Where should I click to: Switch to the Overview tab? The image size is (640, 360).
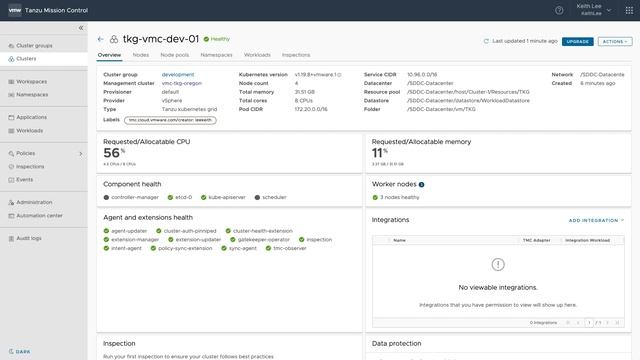[109, 55]
